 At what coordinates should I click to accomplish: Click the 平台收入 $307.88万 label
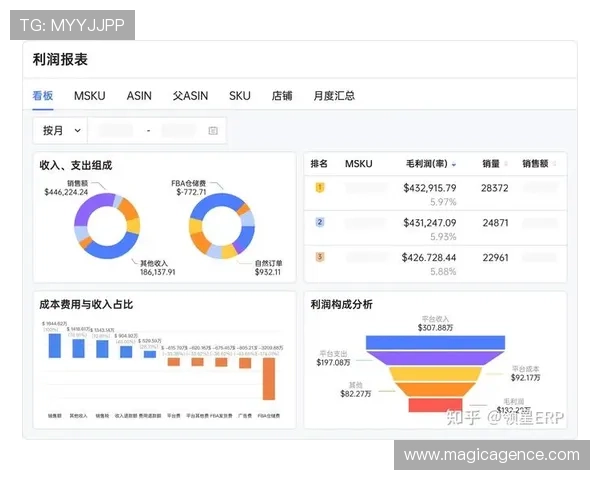435,323
